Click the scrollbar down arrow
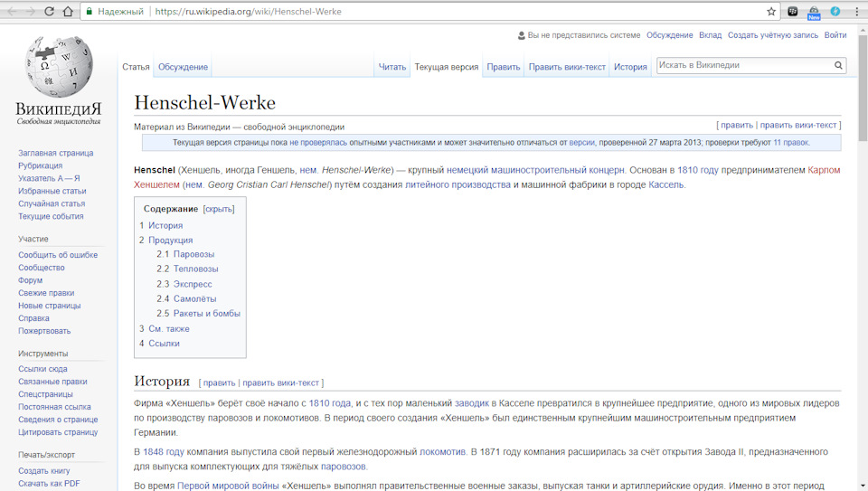Viewport: 868px width, 491px height. pos(863,486)
